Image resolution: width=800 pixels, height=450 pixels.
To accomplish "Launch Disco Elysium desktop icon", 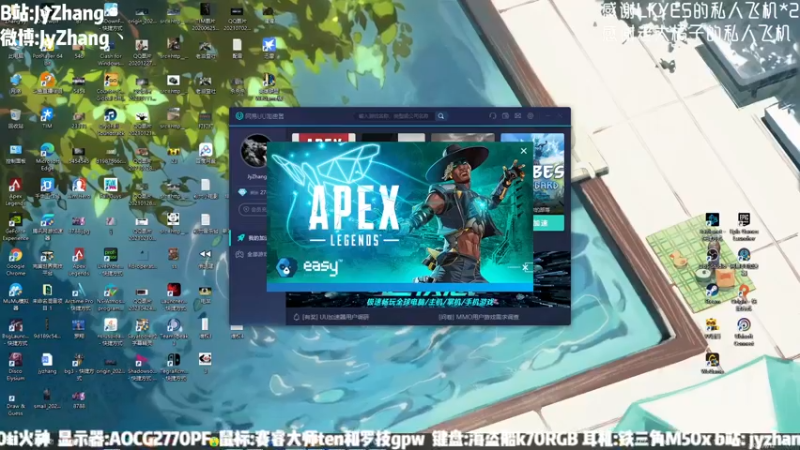I will 15,367.
